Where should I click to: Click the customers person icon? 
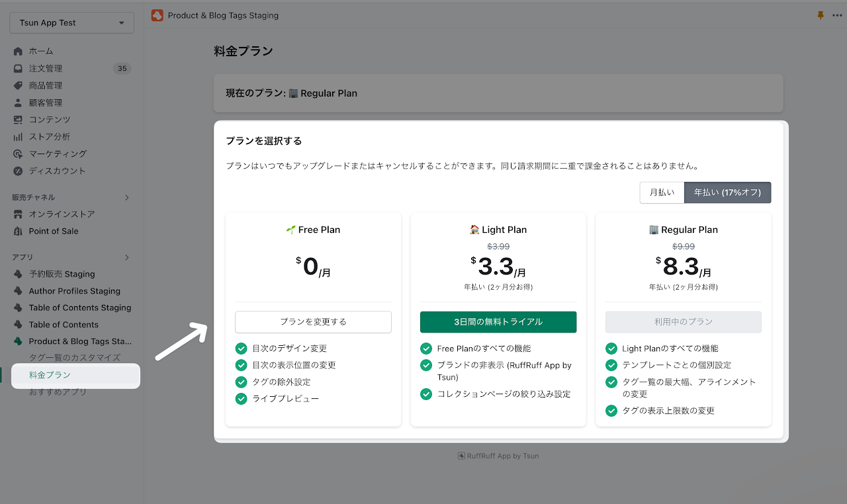18,103
